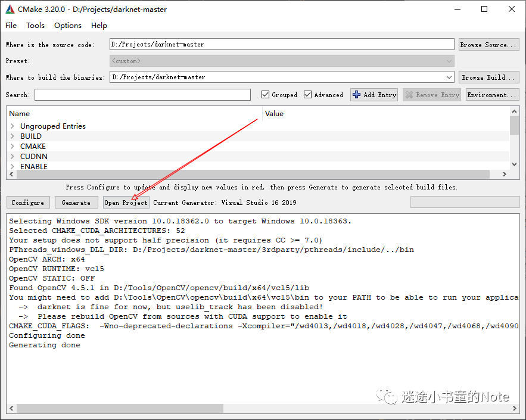Image resolution: width=526 pixels, height=420 pixels.
Task: Click the cache list vertical scrollbar thumb
Action: coord(514,126)
